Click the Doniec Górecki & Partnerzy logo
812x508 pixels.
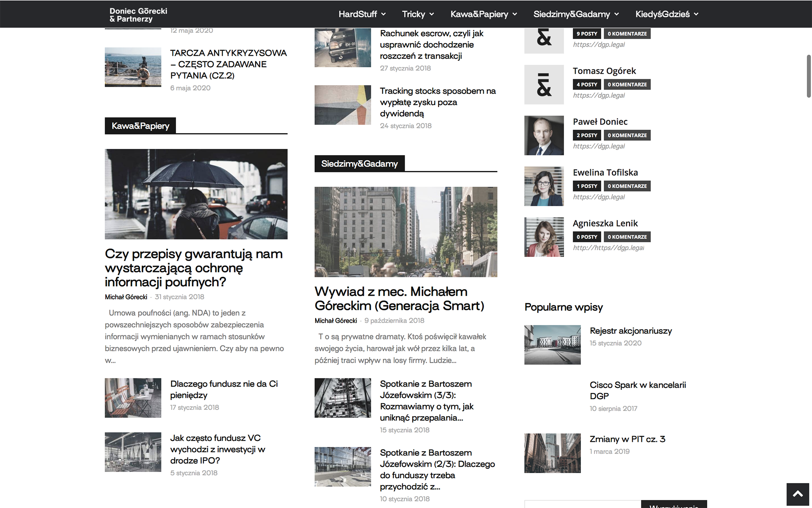138,15
